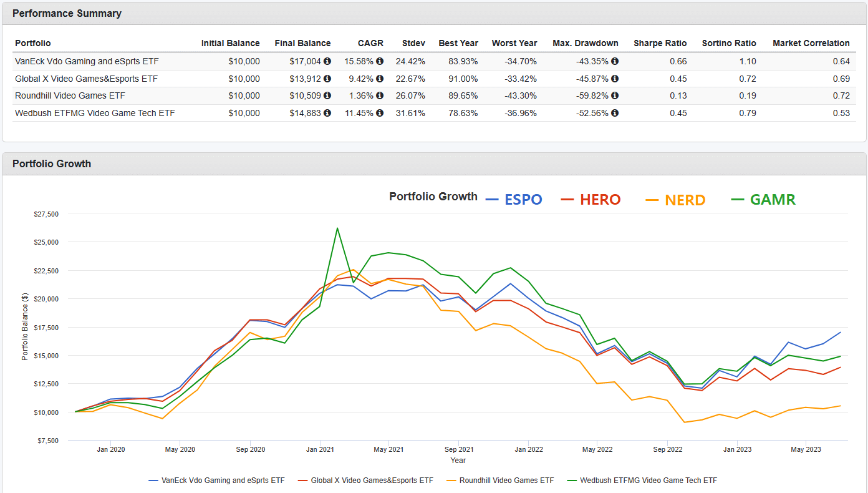
Task: Click the 31.61% Stdev value
Action: click(x=412, y=113)
